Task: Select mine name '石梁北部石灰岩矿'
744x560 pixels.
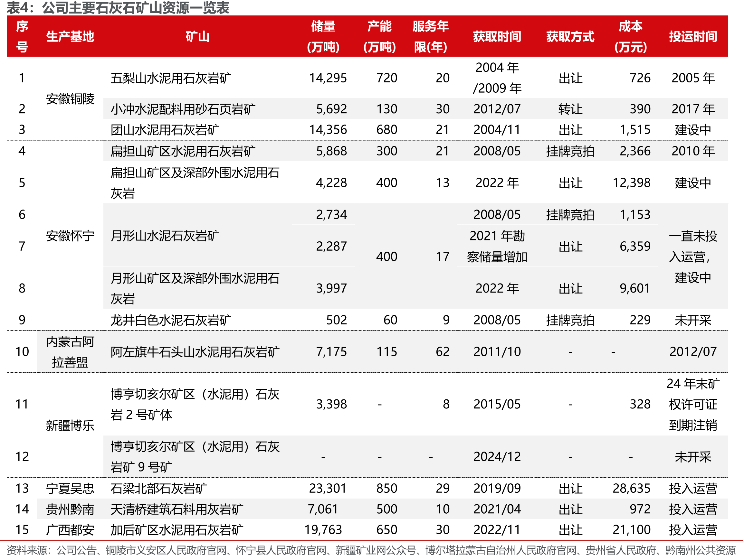Action: click(159, 489)
